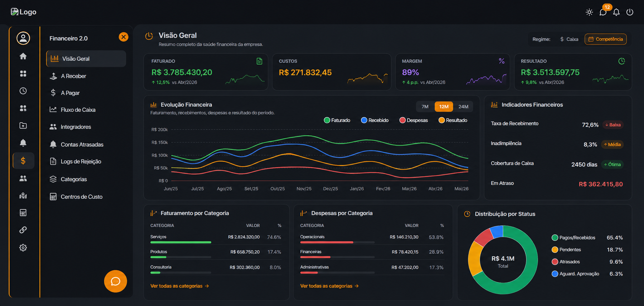Click the Baixa status badge

tap(613, 125)
